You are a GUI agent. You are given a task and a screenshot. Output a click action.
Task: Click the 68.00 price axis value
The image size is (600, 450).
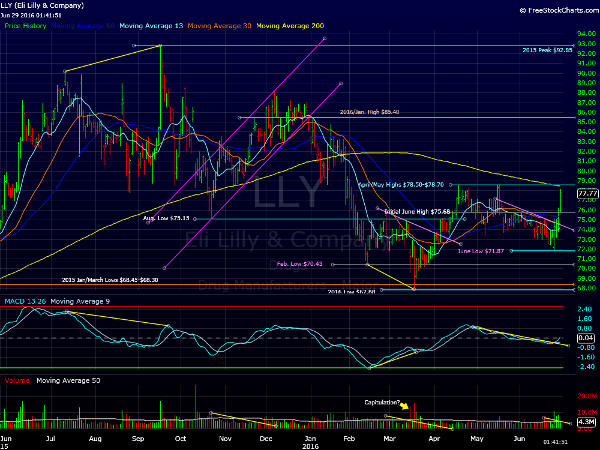[587, 288]
